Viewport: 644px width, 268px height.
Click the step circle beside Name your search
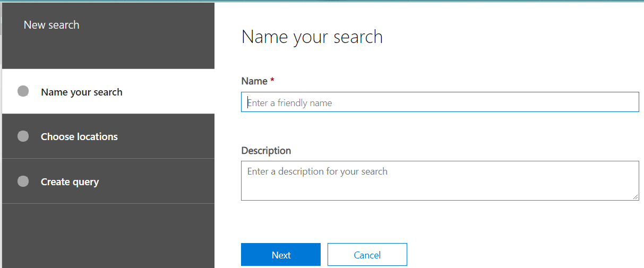tap(23, 91)
